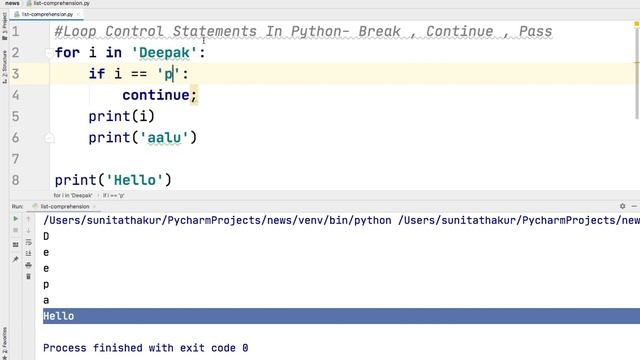This screenshot has height=360, width=640.
Task: Click the Print console output icon
Action: pyautogui.click(x=28, y=265)
